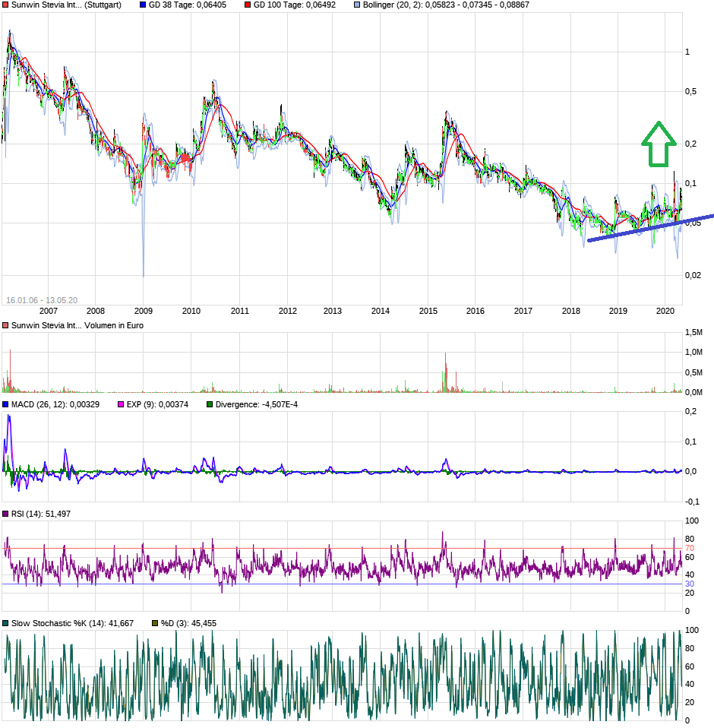Viewport: 714px width, 728px height.
Task: Click the 2019 label on the time axis
Action: tap(618, 311)
